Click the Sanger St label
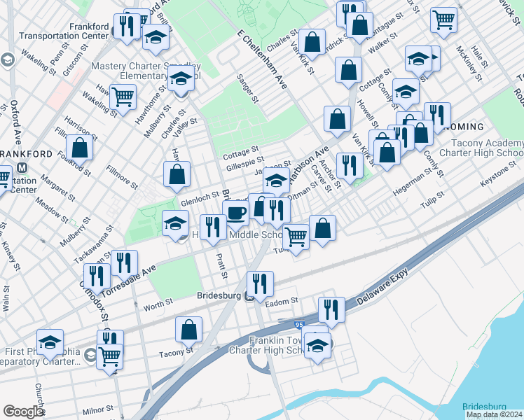 247,88
